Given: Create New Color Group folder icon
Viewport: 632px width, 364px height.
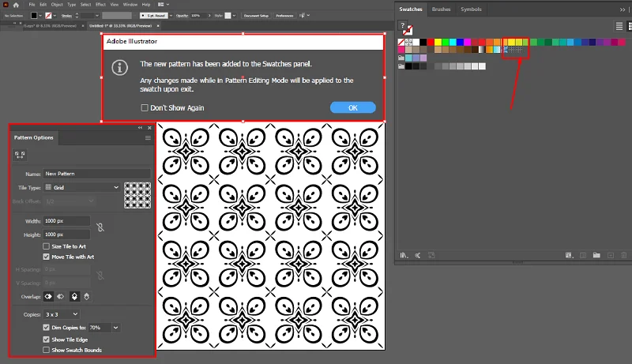Looking at the screenshot, I should pos(596,255).
